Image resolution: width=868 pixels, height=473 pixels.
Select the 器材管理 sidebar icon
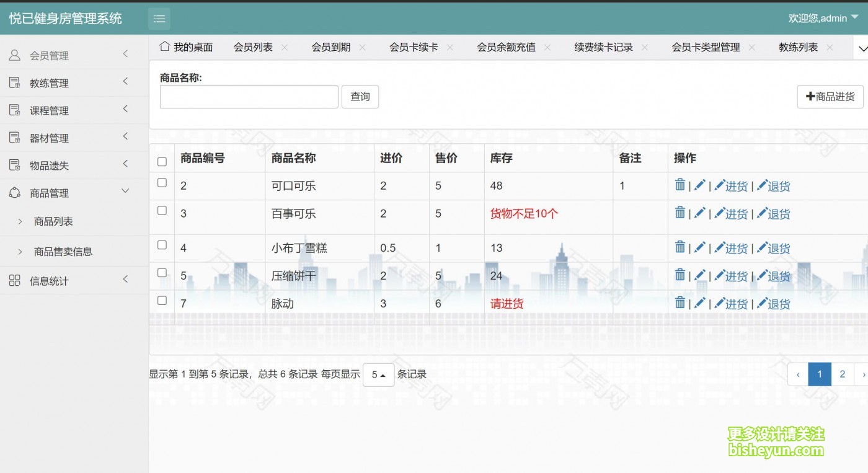tap(13, 137)
